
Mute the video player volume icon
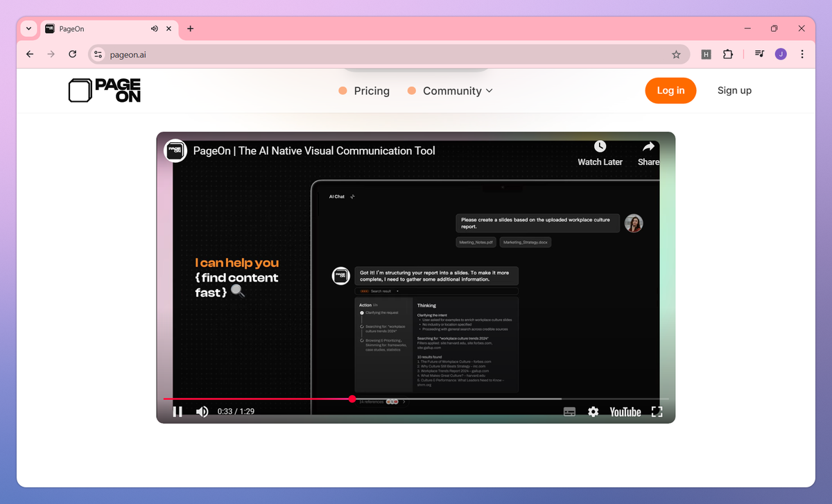pyautogui.click(x=202, y=411)
